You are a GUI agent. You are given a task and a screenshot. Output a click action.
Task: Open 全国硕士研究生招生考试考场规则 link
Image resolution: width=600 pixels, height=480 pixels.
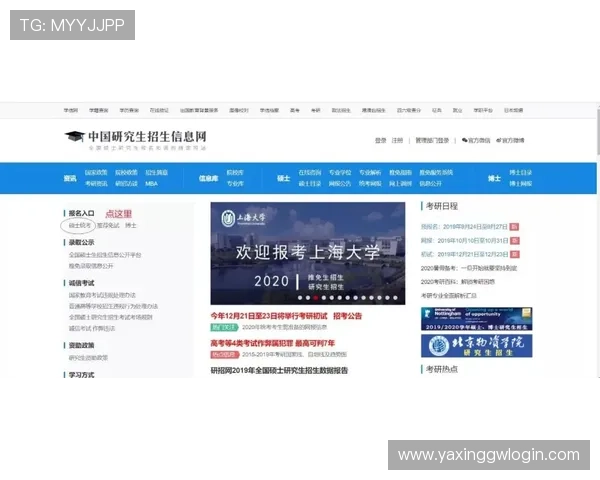tap(111, 317)
